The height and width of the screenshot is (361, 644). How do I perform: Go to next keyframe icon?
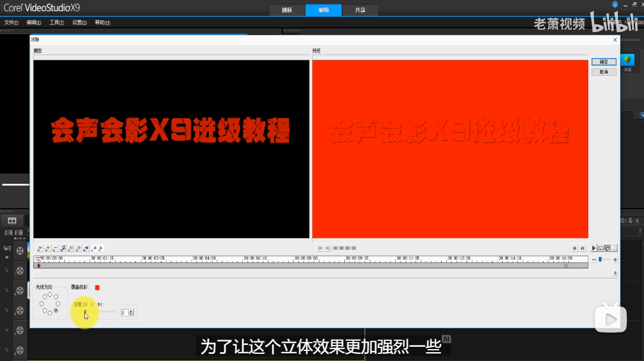[86, 248]
